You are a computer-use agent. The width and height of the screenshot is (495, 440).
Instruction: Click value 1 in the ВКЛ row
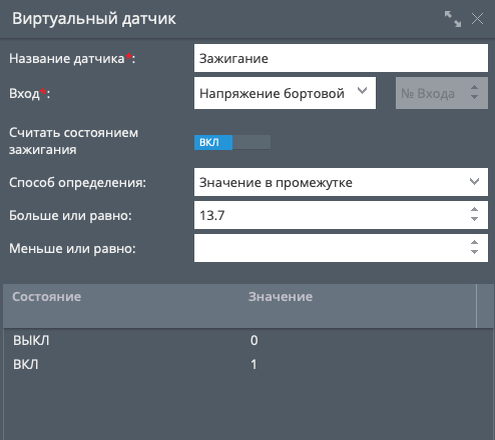tap(254, 364)
